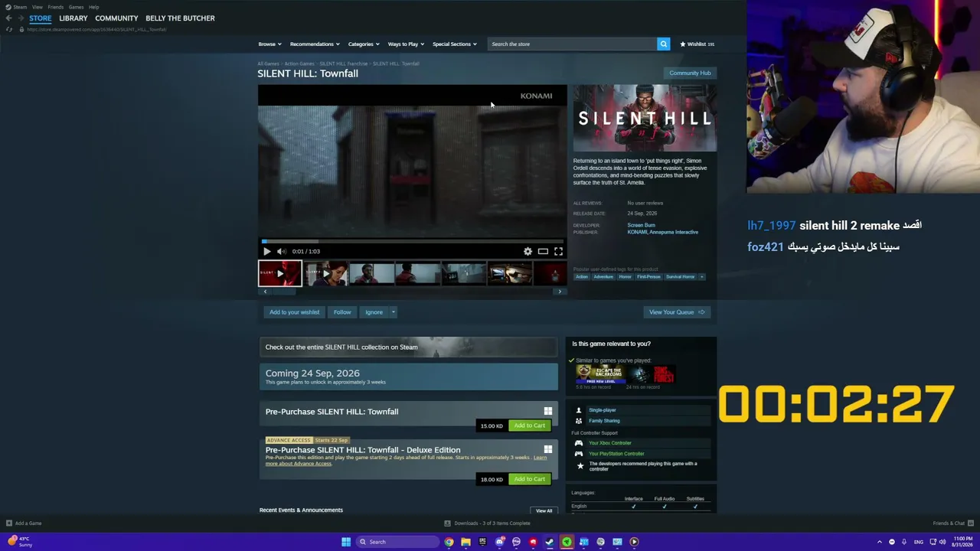Select the Survival Horror tag
This screenshot has height=551, width=980.
pos(680,277)
